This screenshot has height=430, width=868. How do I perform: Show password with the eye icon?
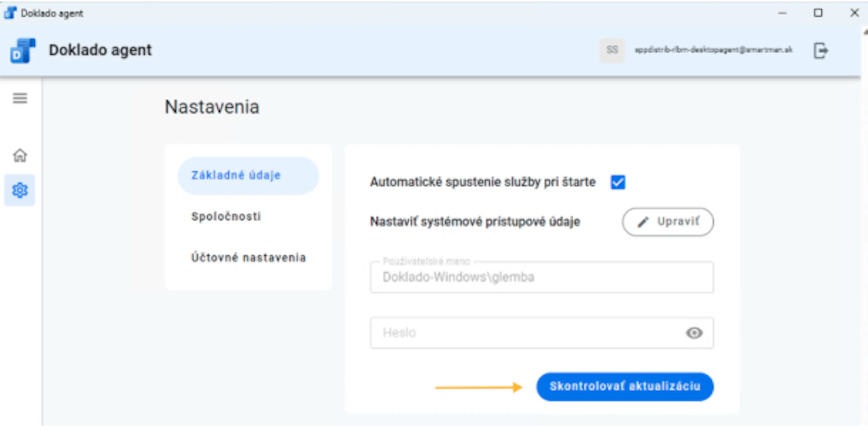(x=694, y=333)
